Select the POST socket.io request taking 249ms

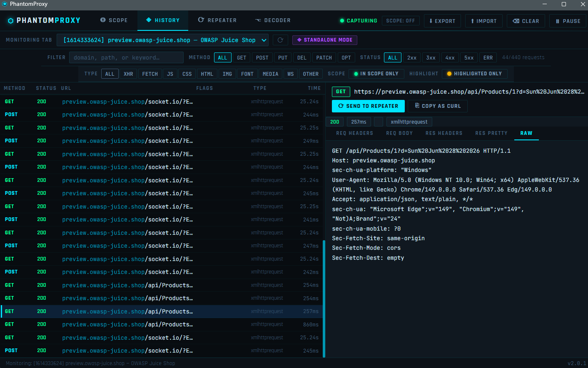pos(162,141)
